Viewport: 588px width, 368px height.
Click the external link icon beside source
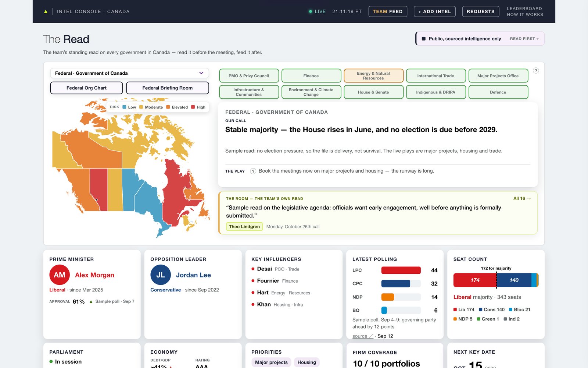[x=371, y=336]
